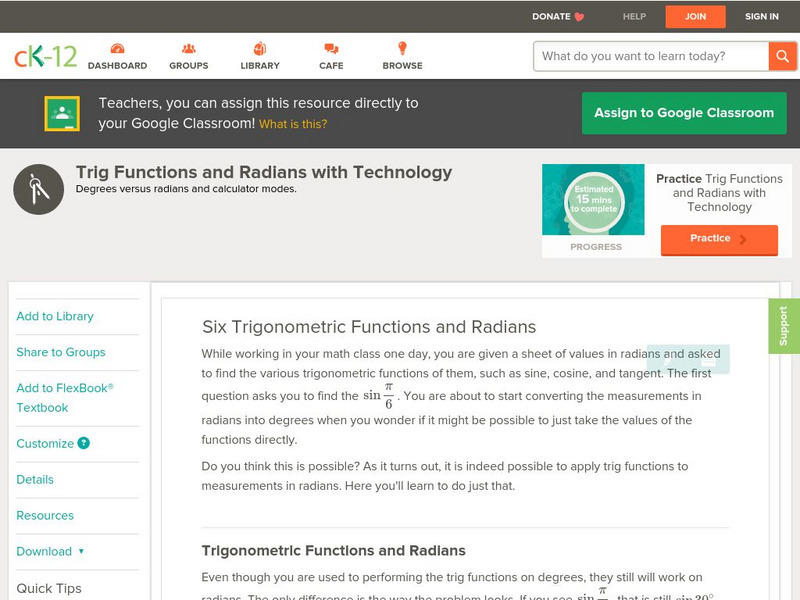
Task: Start the Practice activity
Action: click(x=719, y=239)
